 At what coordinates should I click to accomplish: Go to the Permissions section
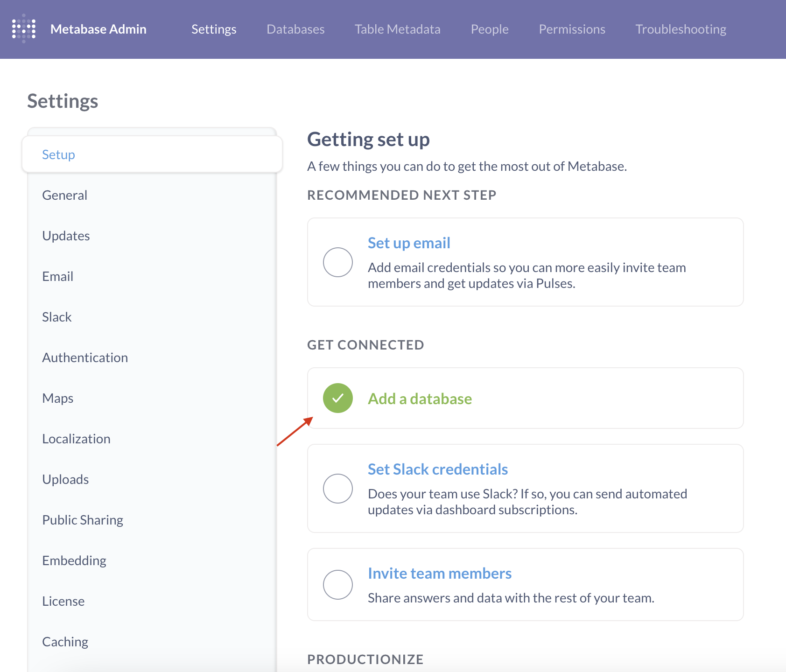(x=572, y=29)
